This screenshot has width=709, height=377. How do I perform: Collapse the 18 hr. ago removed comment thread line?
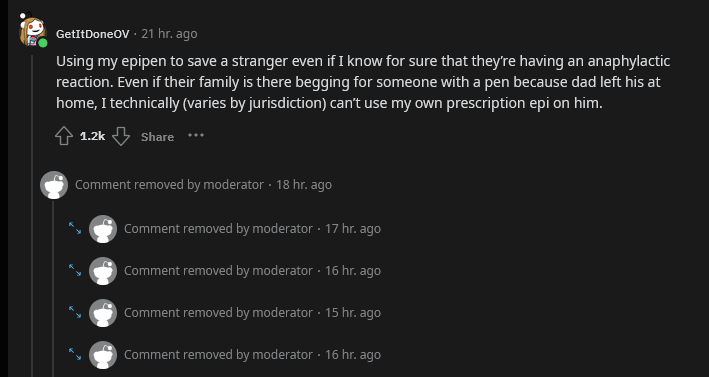pos(53,289)
